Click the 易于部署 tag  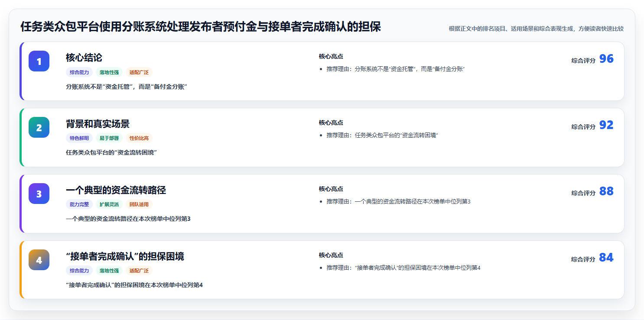[x=109, y=139]
